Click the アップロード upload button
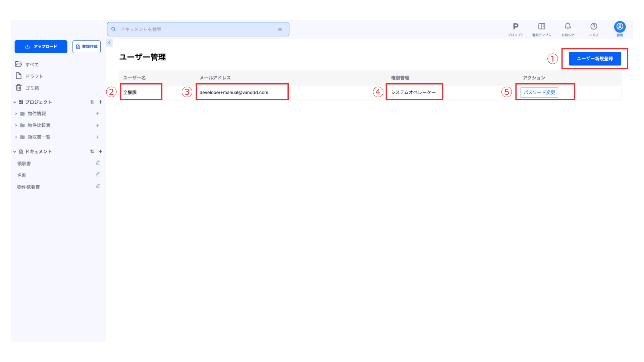The width and height of the screenshot is (644, 362). click(x=41, y=47)
